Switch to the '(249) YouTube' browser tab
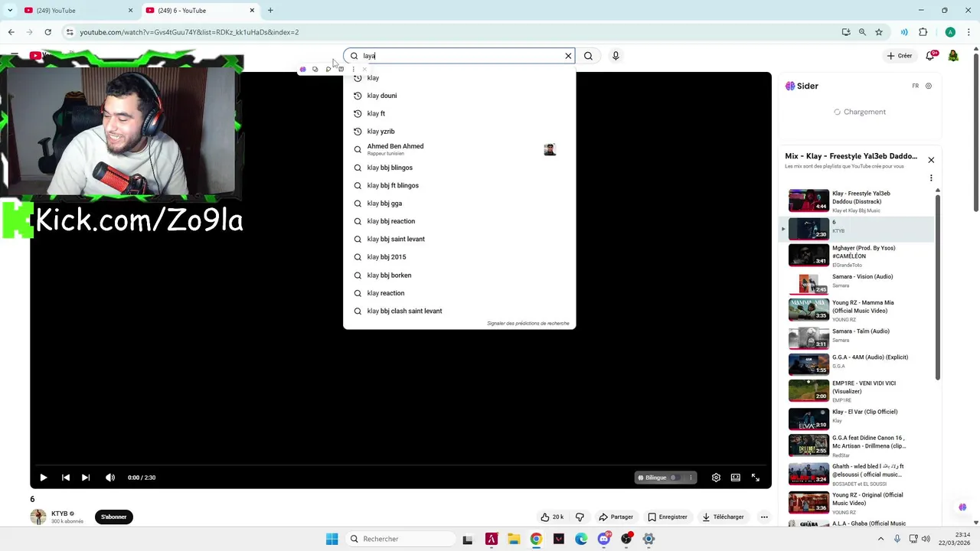 77,11
